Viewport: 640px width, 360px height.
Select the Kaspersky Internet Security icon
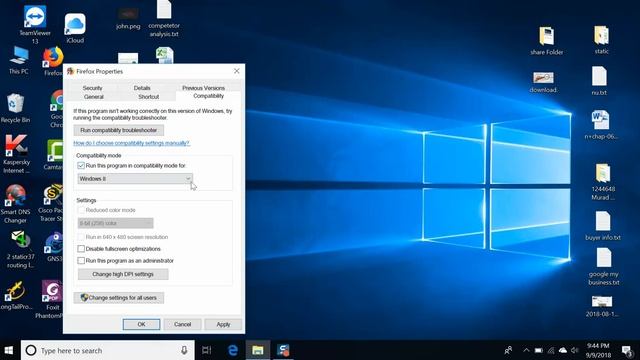(16, 146)
